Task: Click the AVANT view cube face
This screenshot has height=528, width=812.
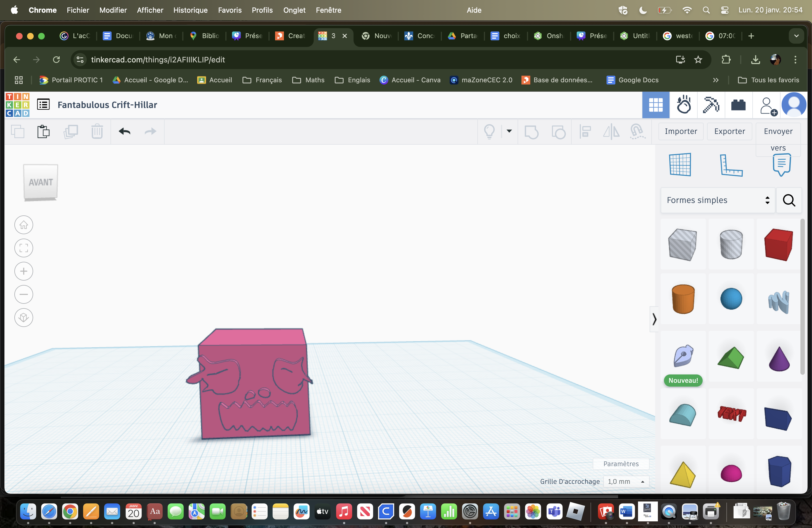Action: tap(41, 182)
